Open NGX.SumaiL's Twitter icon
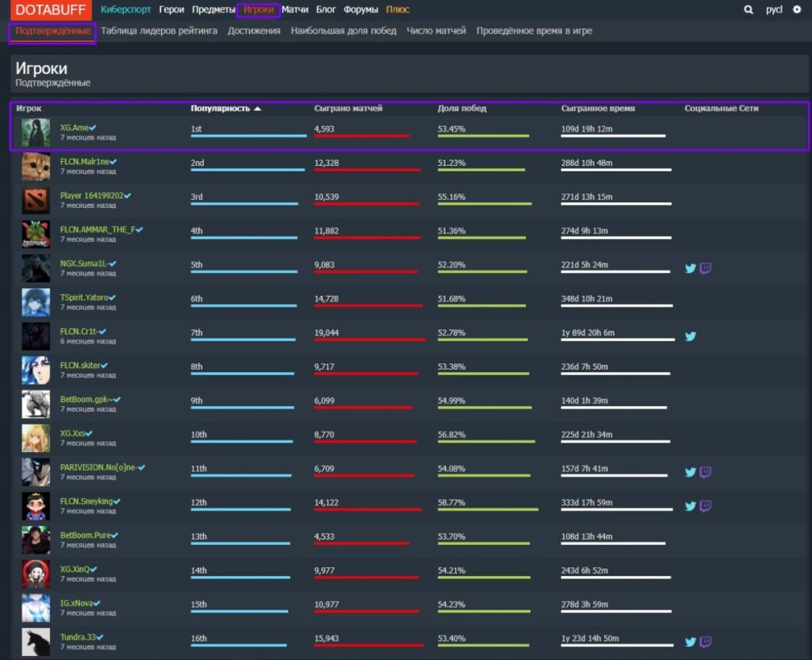The width and height of the screenshot is (812, 660). 691,268
